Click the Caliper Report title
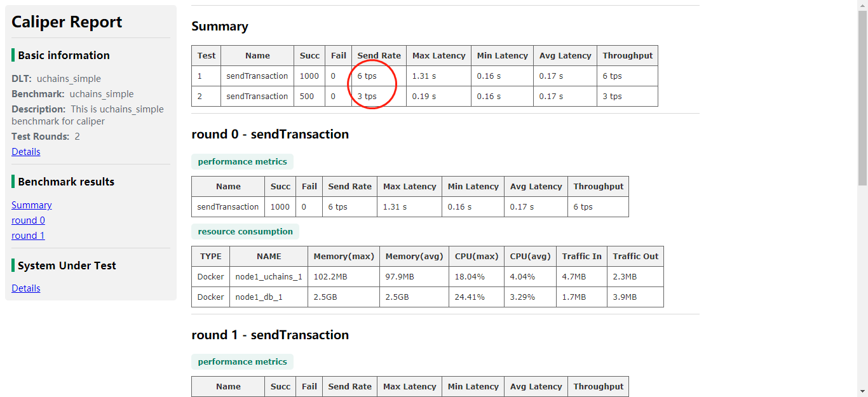 [67, 22]
